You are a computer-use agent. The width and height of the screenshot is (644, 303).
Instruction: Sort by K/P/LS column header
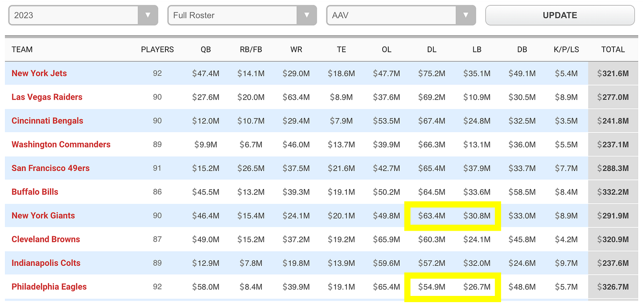click(567, 50)
